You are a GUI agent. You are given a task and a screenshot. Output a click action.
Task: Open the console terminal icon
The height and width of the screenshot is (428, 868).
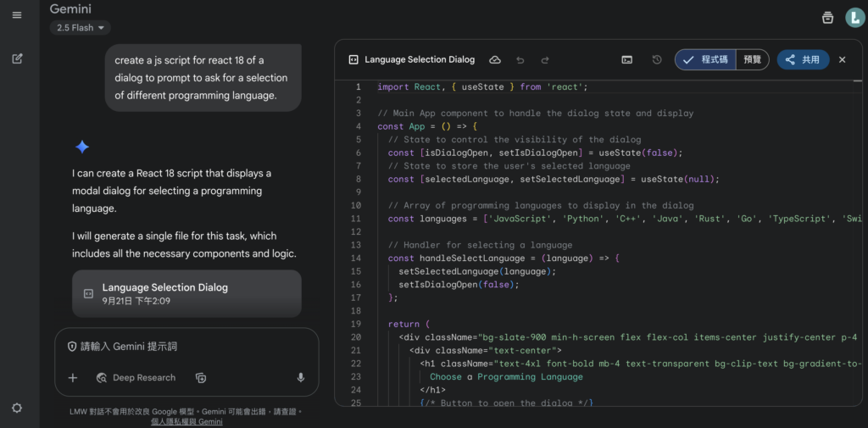point(626,60)
